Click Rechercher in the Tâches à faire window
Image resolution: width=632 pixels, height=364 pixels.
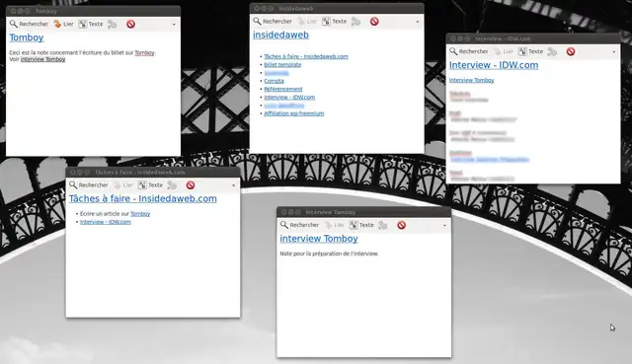click(89, 185)
